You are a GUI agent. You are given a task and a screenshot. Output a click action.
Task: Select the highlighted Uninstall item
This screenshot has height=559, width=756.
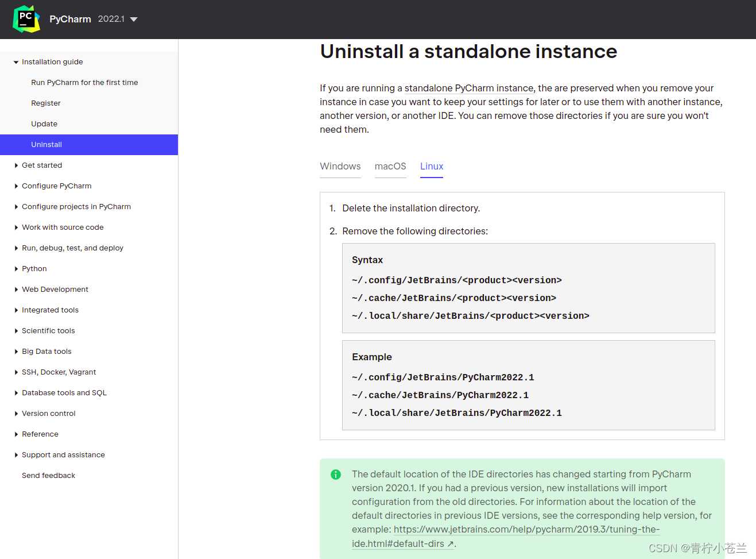pyautogui.click(x=89, y=145)
